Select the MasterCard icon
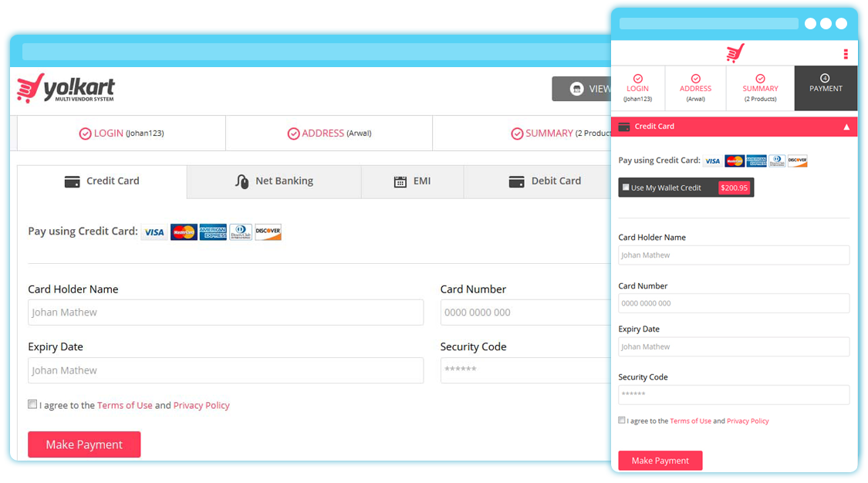This screenshot has width=868, height=483. [x=184, y=231]
